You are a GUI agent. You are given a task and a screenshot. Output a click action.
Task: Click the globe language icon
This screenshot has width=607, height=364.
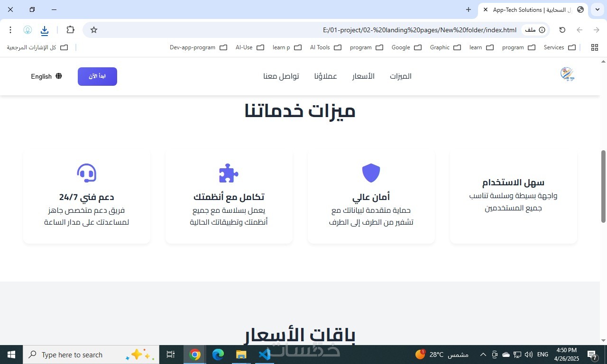pos(59,76)
